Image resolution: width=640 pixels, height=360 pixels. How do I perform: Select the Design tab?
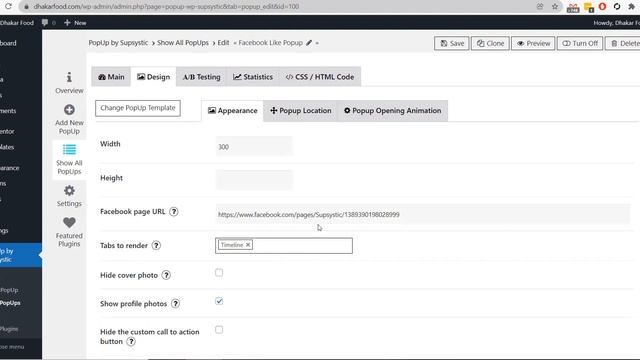point(153,77)
